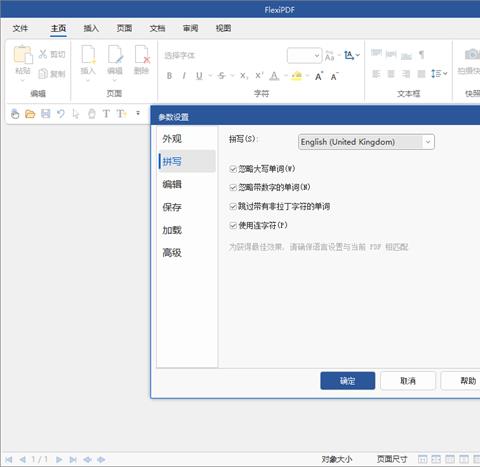Click the font color swatch icon

(x=274, y=76)
